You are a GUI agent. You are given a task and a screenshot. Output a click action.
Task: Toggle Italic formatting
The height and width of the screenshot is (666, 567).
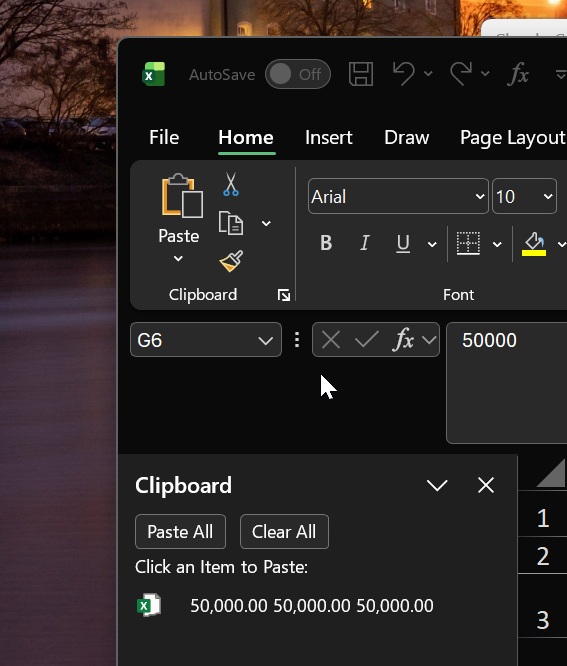point(364,243)
